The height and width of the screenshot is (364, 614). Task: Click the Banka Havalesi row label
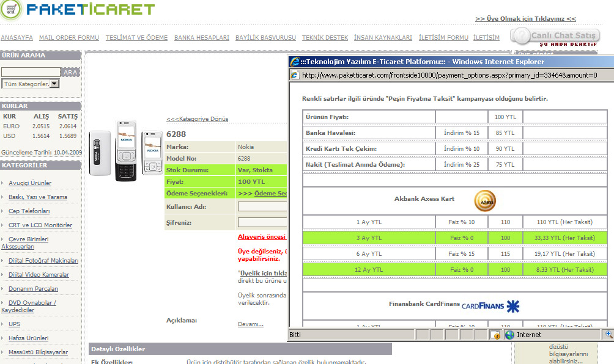(330, 133)
